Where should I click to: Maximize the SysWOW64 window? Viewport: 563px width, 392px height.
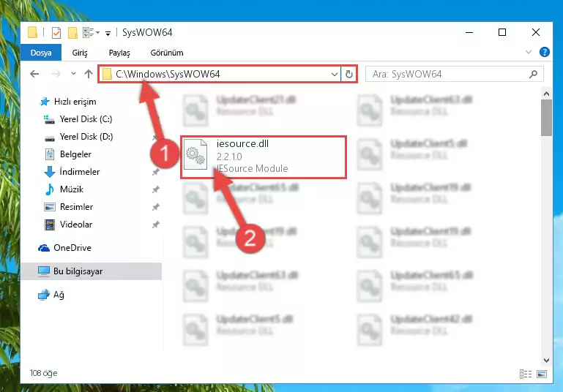[x=502, y=32]
